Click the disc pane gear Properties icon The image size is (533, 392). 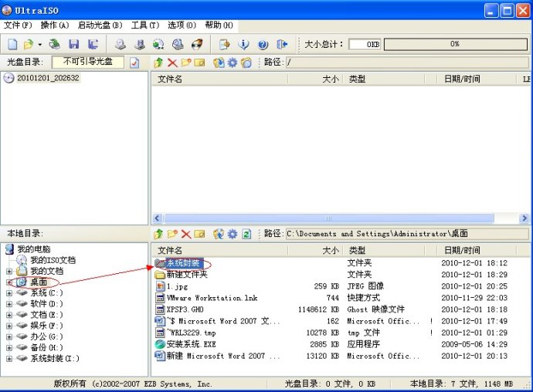tap(233, 63)
